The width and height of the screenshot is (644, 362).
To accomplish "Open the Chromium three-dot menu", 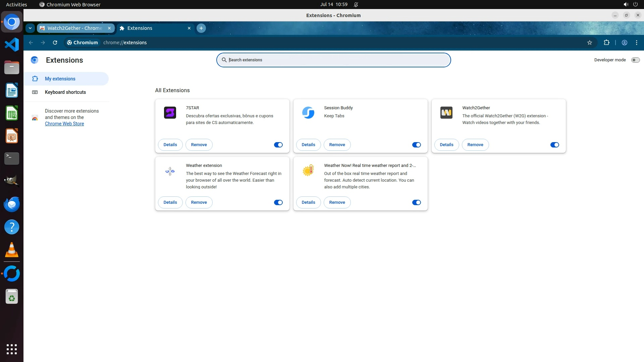I will (x=637, y=43).
